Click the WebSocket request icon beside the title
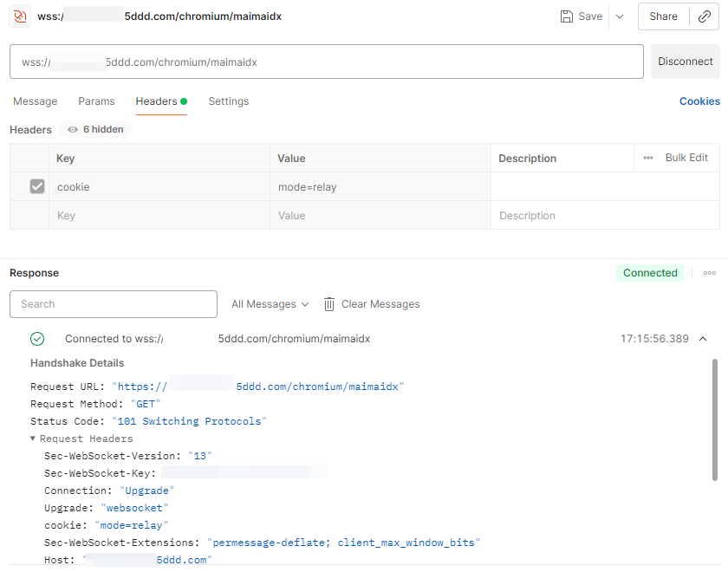The image size is (728, 572). [19, 16]
